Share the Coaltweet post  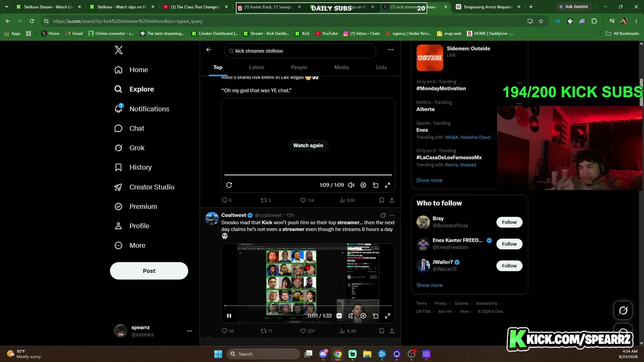[392, 331]
